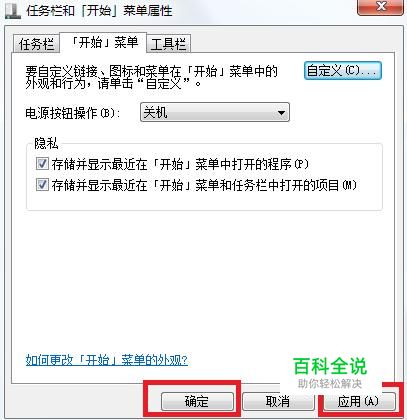Click the 取消 button
This screenshot has width=407, height=420.
pos(278,401)
